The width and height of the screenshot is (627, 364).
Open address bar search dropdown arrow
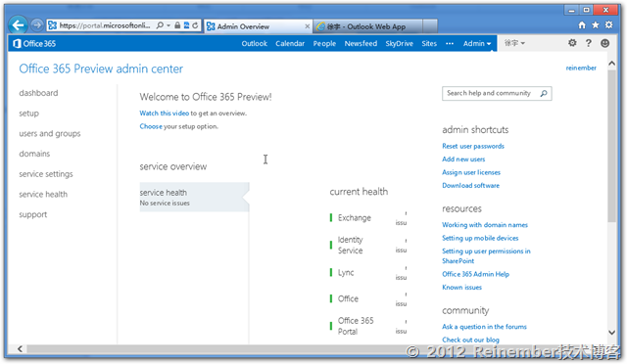point(169,25)
